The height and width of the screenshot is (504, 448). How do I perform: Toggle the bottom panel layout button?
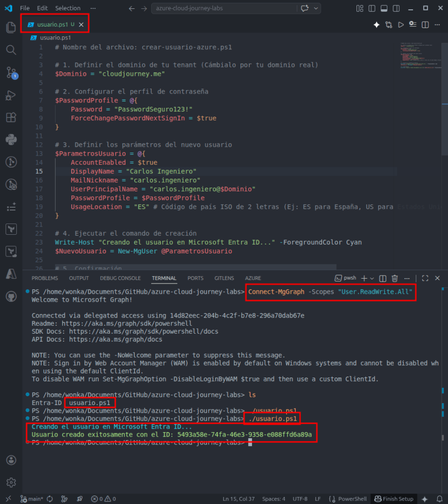[x=384, y=8]
